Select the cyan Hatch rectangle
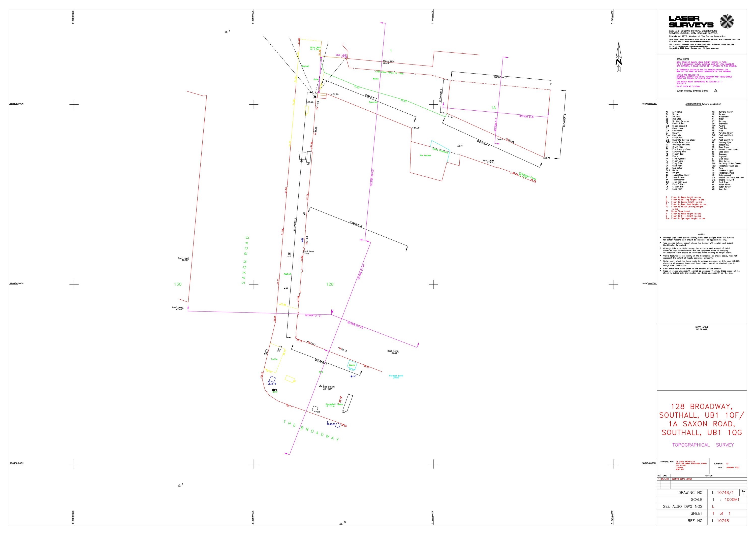The height and width of the screenshot is (534, 756). [x=352, y=365]
